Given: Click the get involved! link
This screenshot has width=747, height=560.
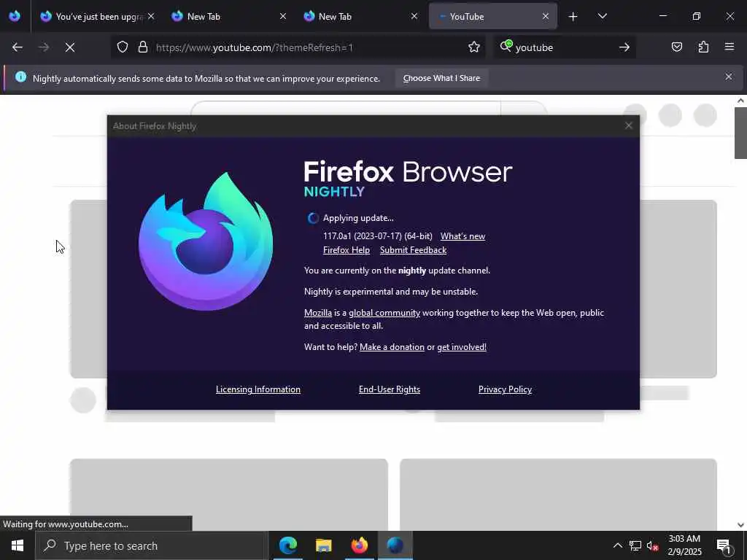Looking at the screenshot, I should 462,347.
